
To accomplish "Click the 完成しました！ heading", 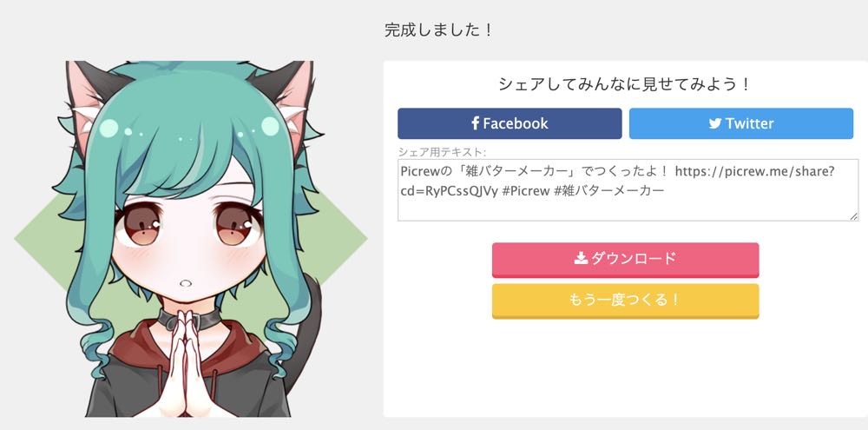I will coord(438,30).
